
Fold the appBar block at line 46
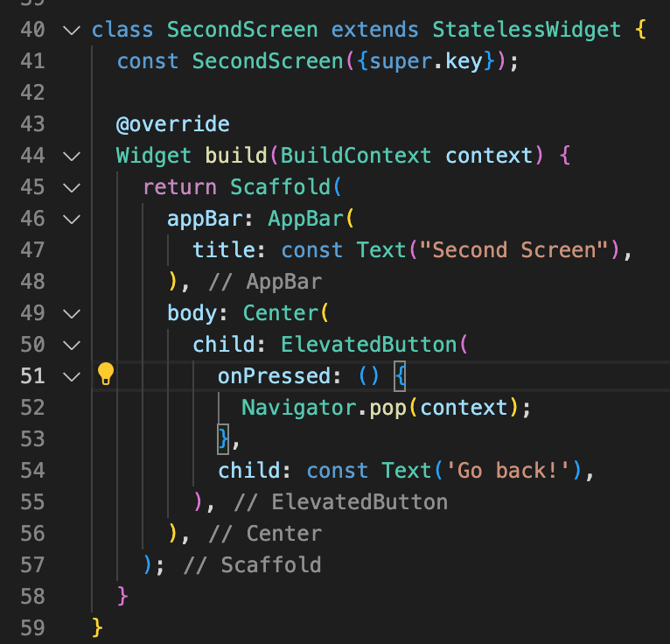(x=71, y=219)
